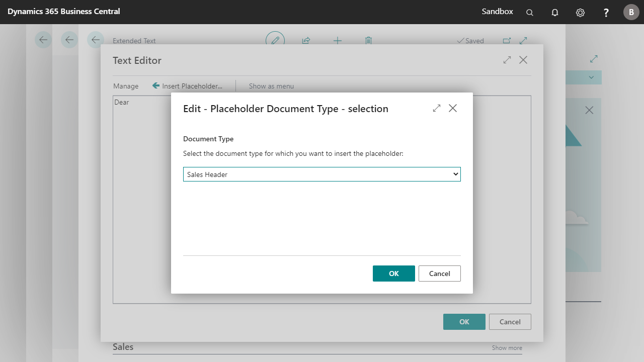The height and width of the screenshot is (362, 644).
Task: Open the Document Type dropdown
Action: pos(321,174)
